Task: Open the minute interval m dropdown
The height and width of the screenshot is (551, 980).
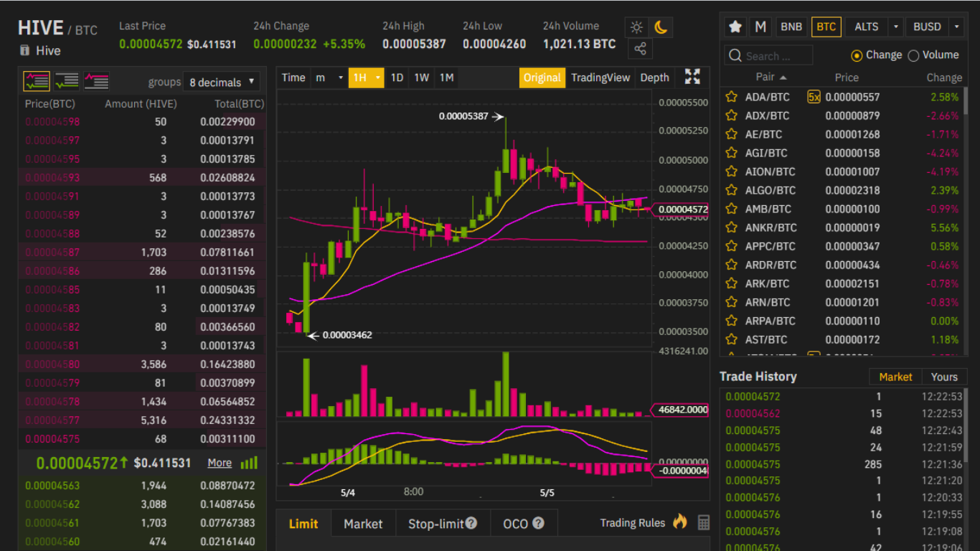Action: pos(329,77)
